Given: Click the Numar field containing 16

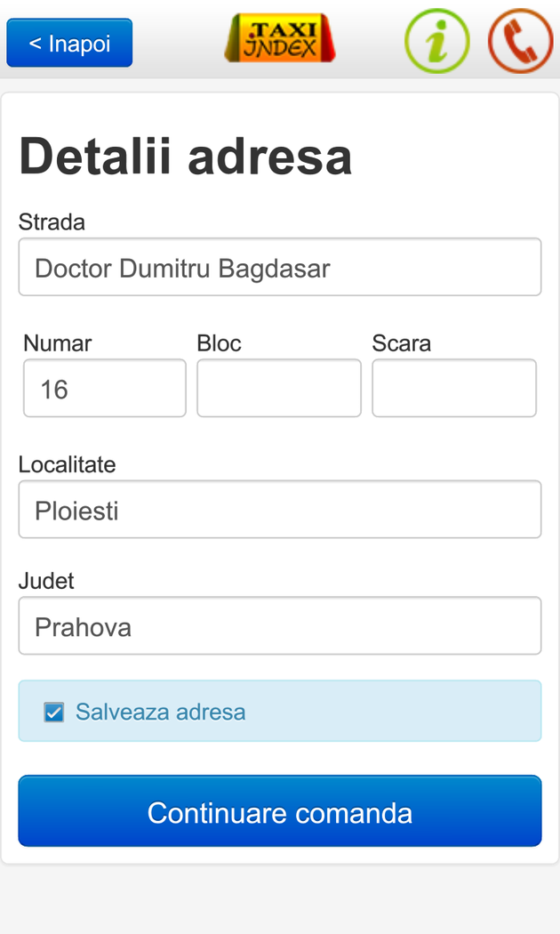Looking at the screenshot, I should [x=105, y=389].
